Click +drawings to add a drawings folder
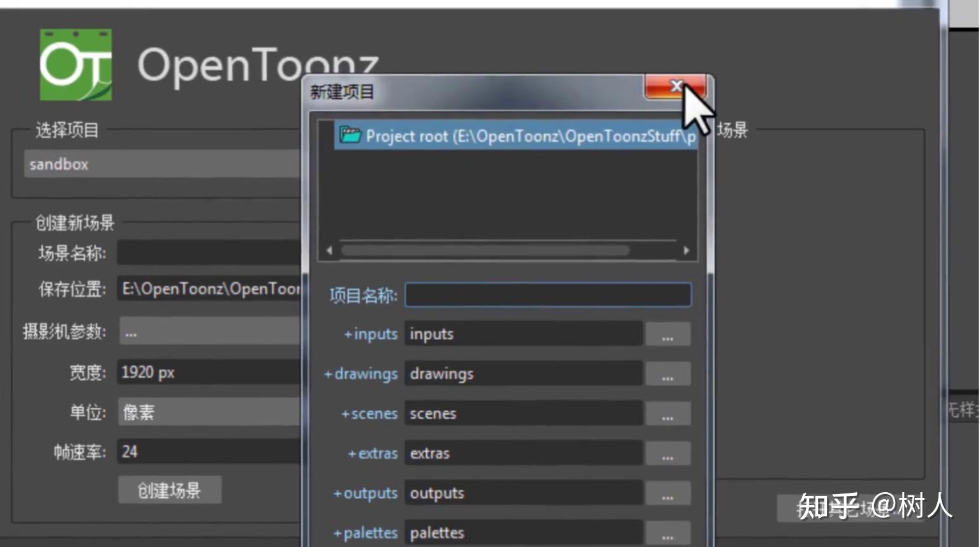Viewport: 980px width, 547px height. click(x=360, y=374)
